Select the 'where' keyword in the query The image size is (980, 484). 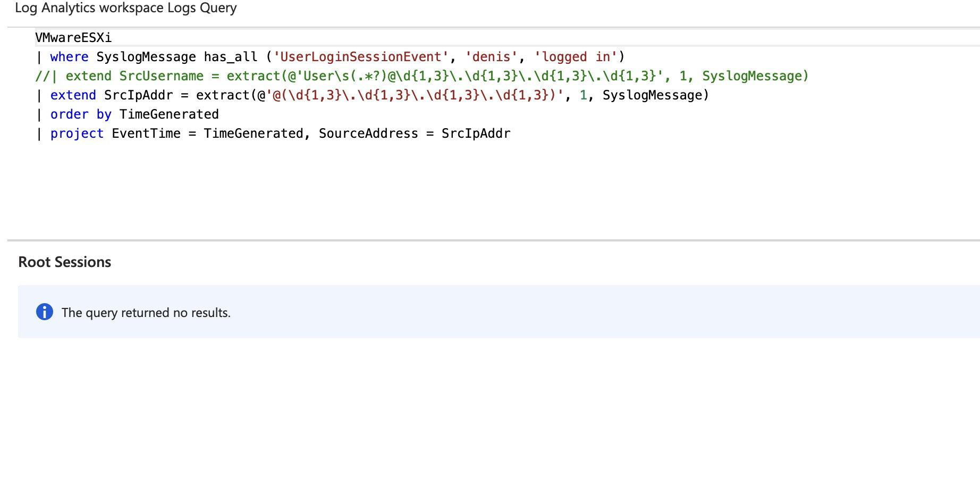pos(69,57)
